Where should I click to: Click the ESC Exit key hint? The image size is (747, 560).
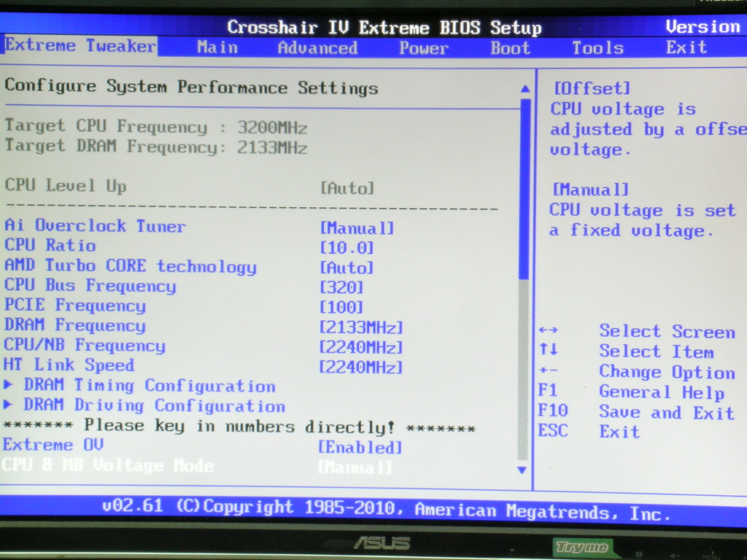click(589, 432)
